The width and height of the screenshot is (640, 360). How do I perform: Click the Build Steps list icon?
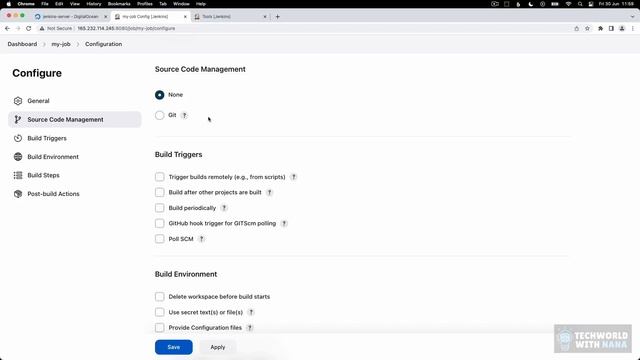18,175
